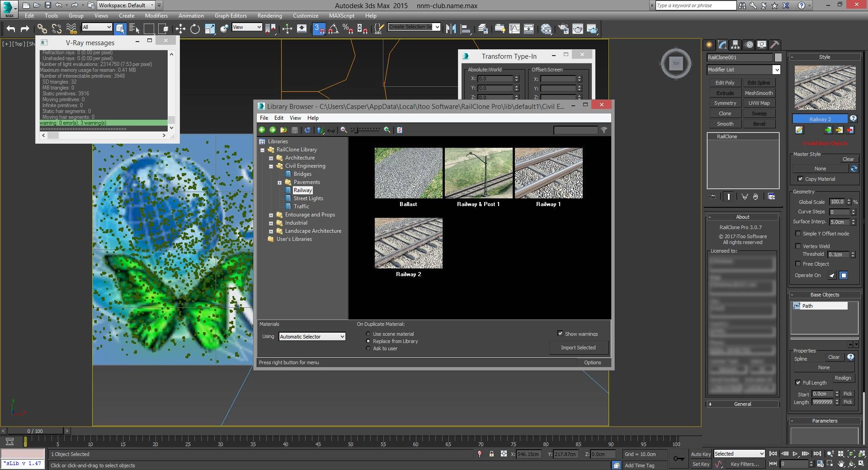
Task: Select Ask to user option
Action: point(368,348)
